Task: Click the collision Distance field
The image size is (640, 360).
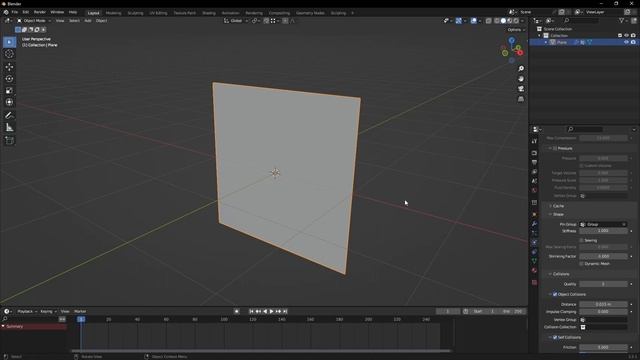Action: 603,304
